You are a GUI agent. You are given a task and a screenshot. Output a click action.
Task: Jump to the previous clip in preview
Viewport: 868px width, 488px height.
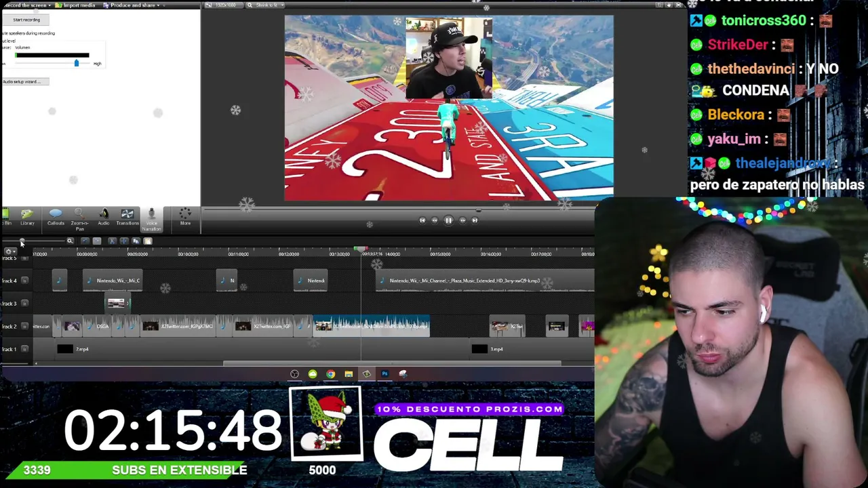tap(422, 220)
